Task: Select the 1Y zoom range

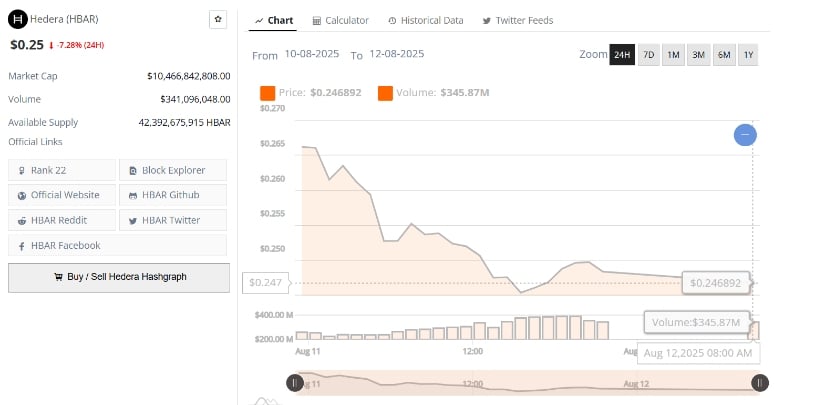Action: click(748, 55)
